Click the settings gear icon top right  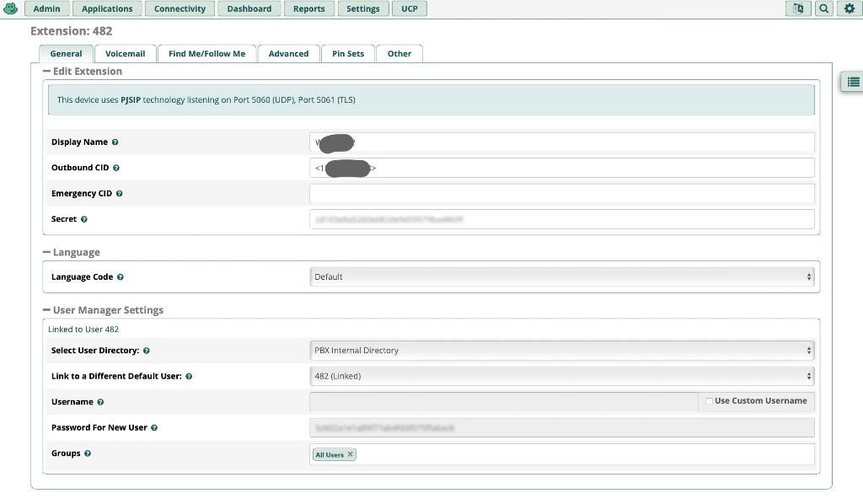point(850,8)
